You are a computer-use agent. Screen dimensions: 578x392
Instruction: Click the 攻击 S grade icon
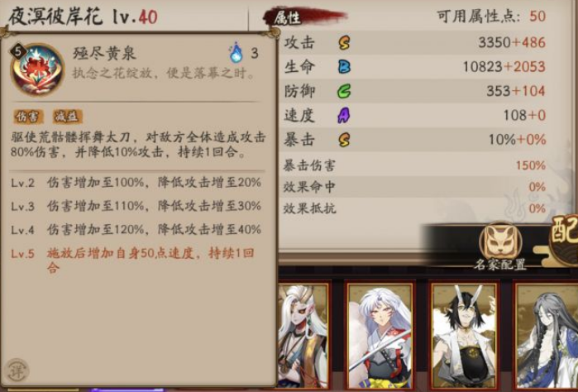pos(343,43)
